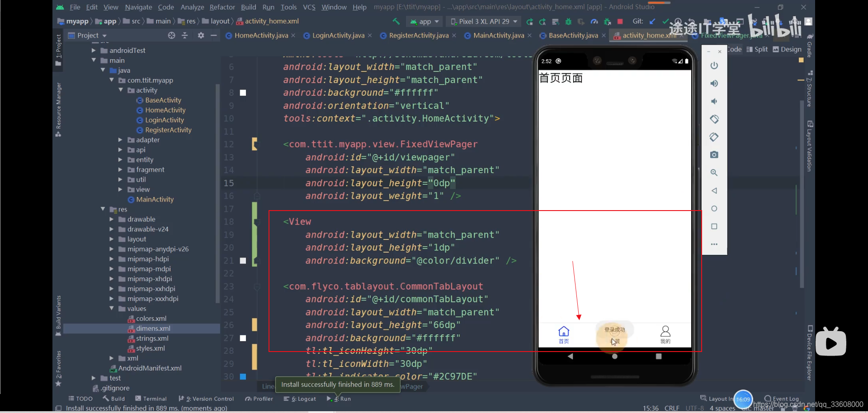The image size is (868, 413).
Task: Locate current file with crosshair icon
Action: (171, 35)
